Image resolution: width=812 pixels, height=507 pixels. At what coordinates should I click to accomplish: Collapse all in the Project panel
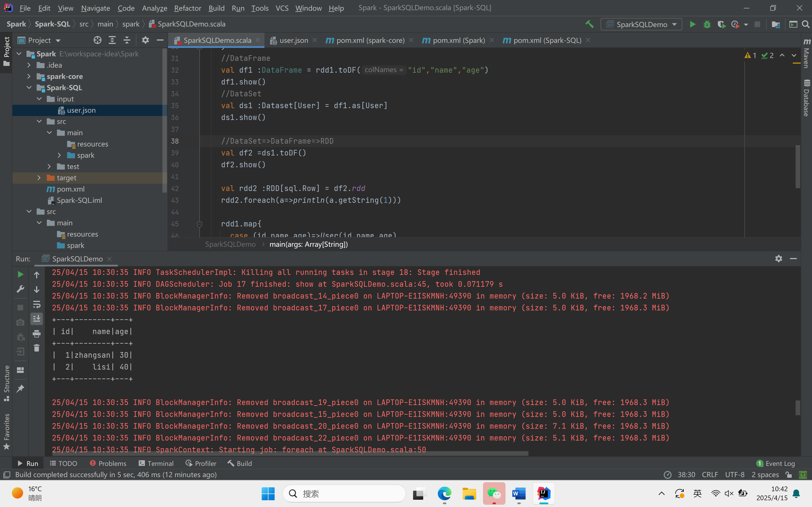127,40
